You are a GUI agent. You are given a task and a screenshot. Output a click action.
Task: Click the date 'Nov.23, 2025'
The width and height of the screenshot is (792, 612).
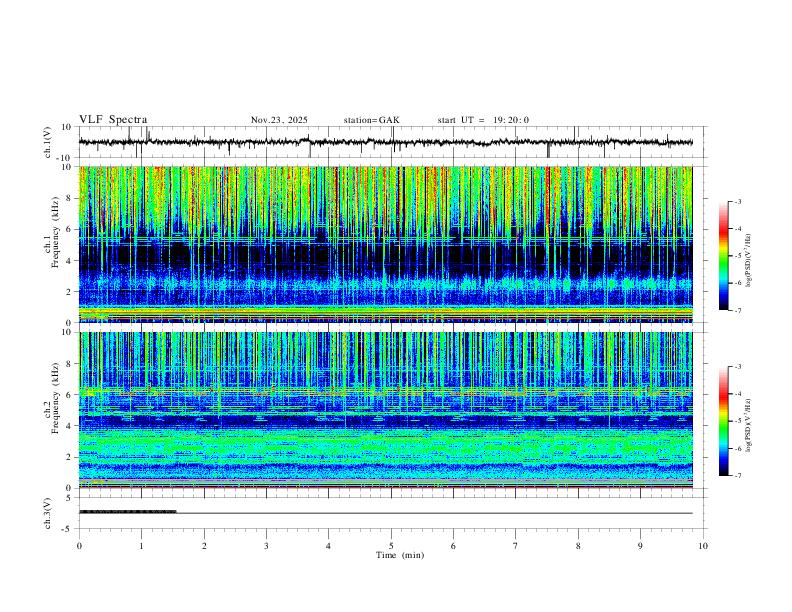coord(279,120)
